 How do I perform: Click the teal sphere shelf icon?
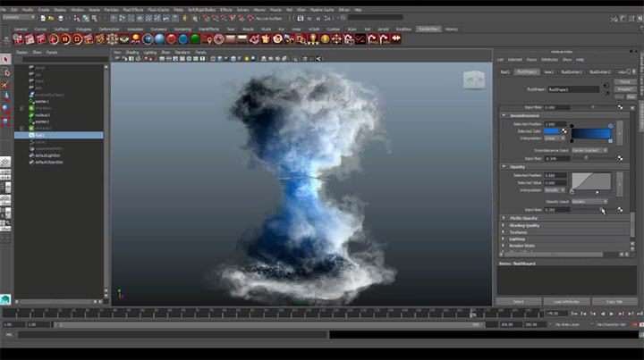[x=183, y=39]
